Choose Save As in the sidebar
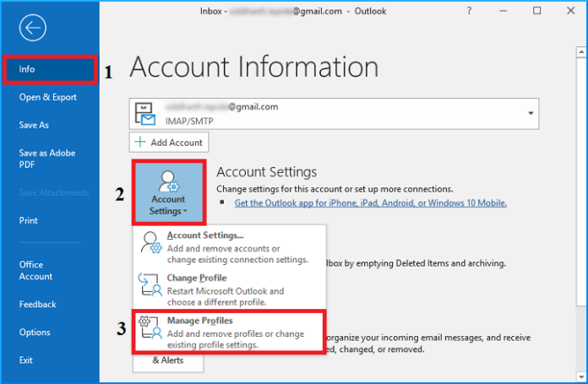The image size is (588, 384). pos(34,125)
